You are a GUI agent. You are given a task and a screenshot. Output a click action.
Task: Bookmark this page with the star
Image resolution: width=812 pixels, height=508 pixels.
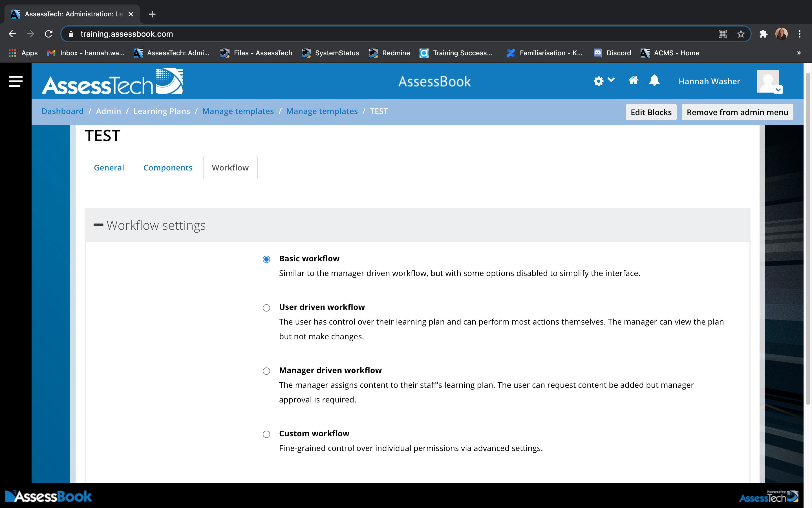(x=741, y=34)
